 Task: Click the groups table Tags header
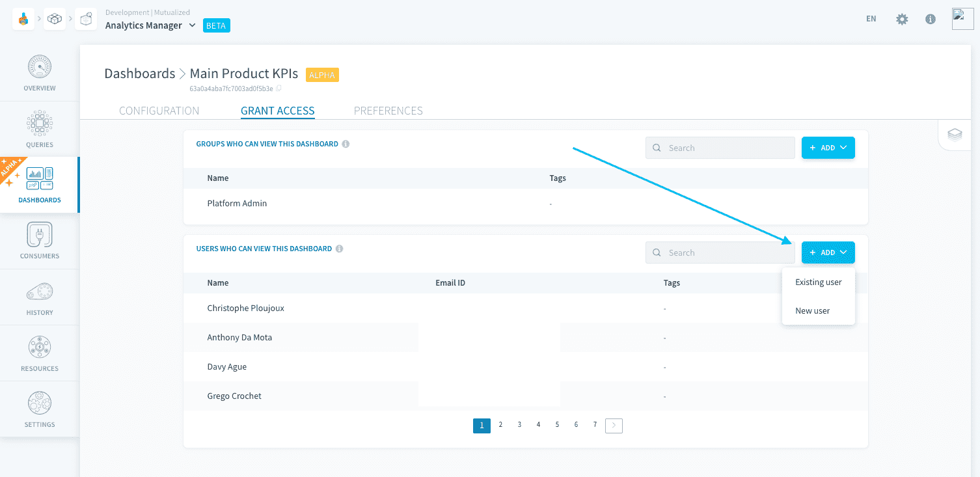coord(558,178)
